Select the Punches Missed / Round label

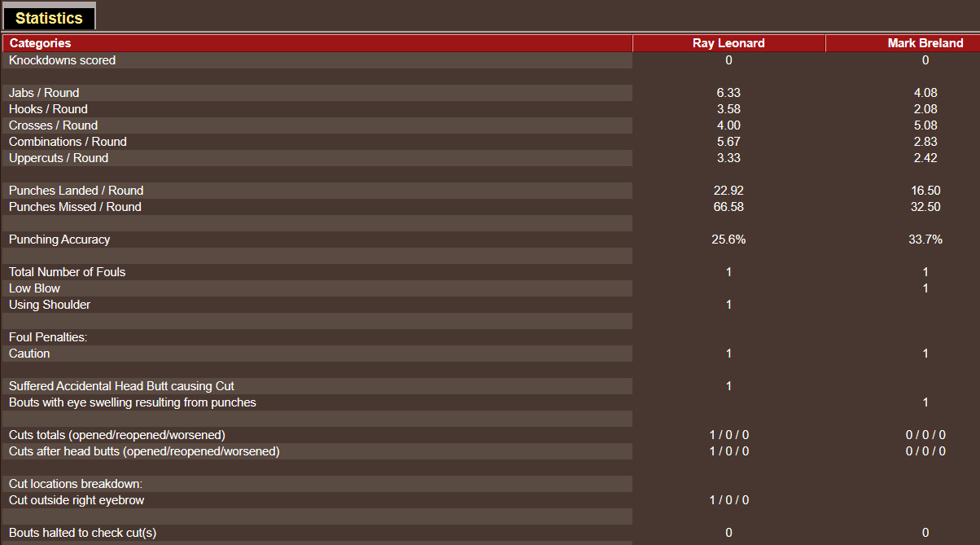point(75,207)
